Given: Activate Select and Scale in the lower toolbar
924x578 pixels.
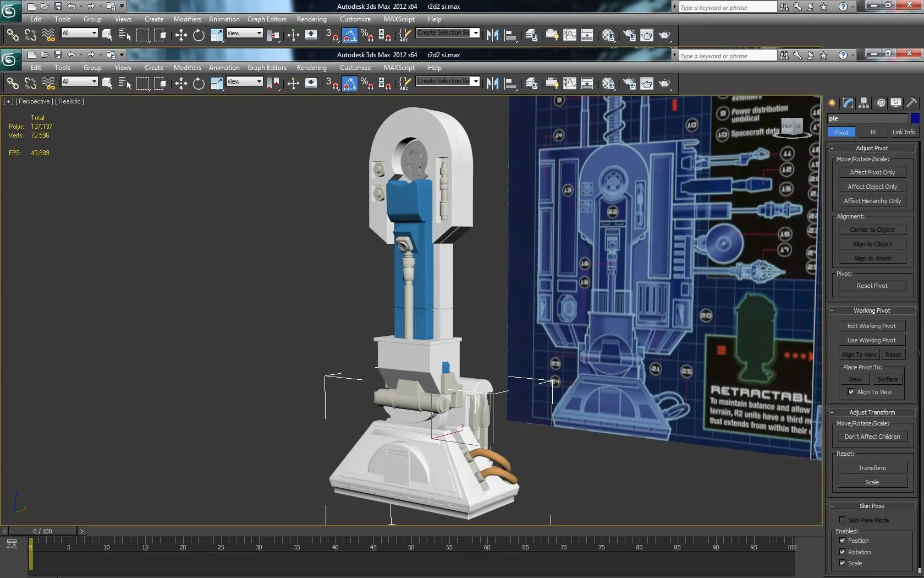Looking at the screenshot, I should click(x=217, y=84).
